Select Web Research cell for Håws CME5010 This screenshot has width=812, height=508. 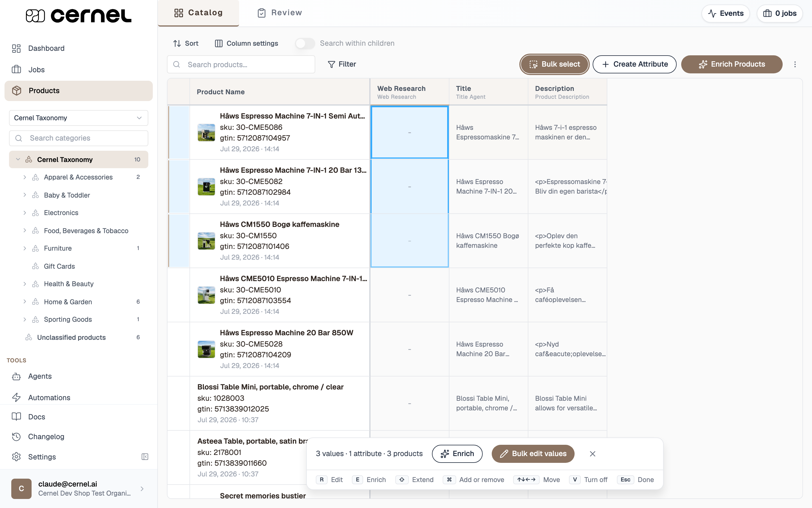coord(409,295)
